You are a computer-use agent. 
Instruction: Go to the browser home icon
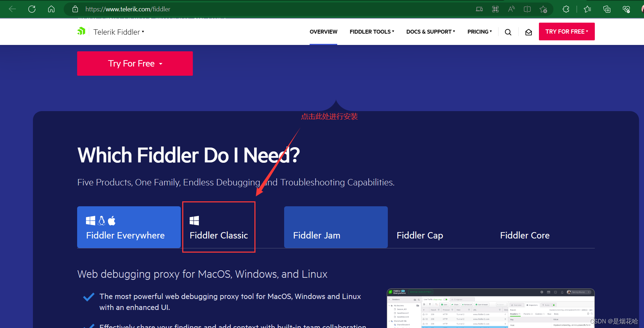tap(51, 9)
